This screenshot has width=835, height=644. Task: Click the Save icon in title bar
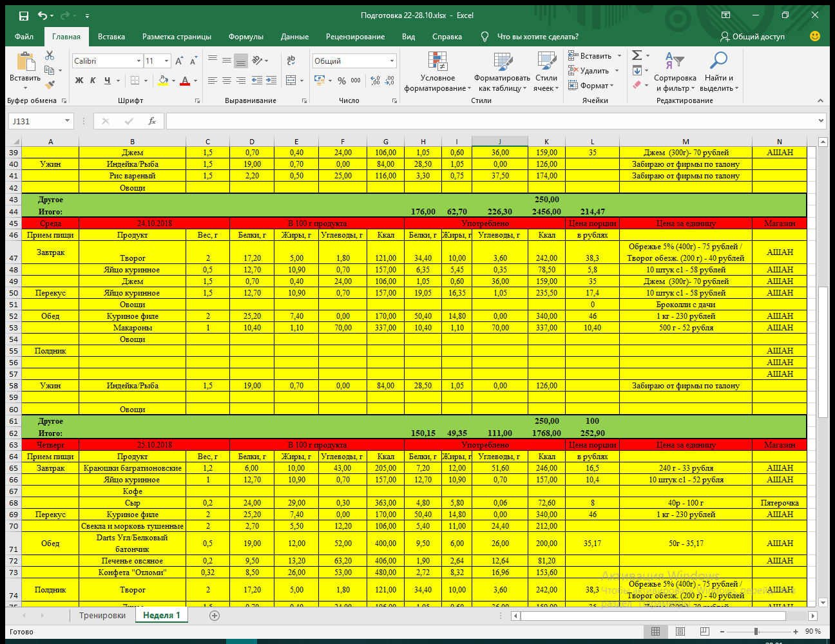24,15
